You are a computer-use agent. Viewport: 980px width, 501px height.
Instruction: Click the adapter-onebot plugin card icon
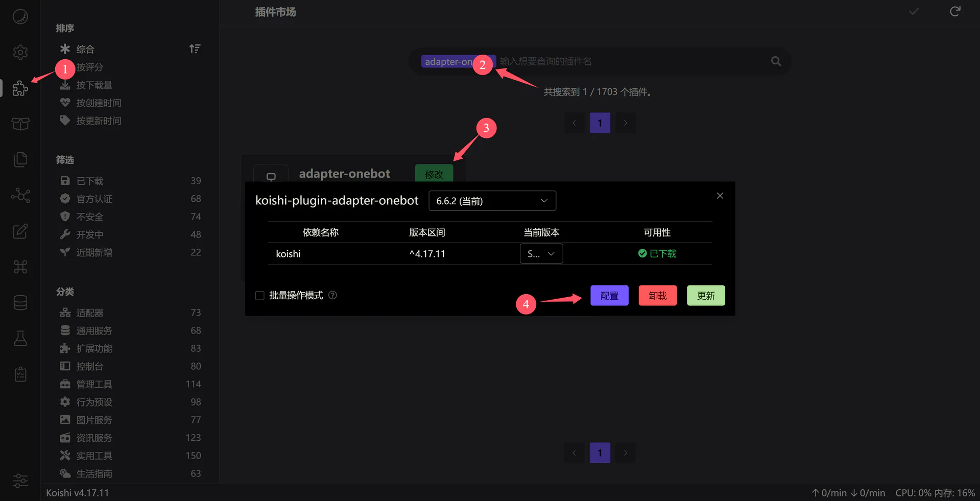(271, 176)
